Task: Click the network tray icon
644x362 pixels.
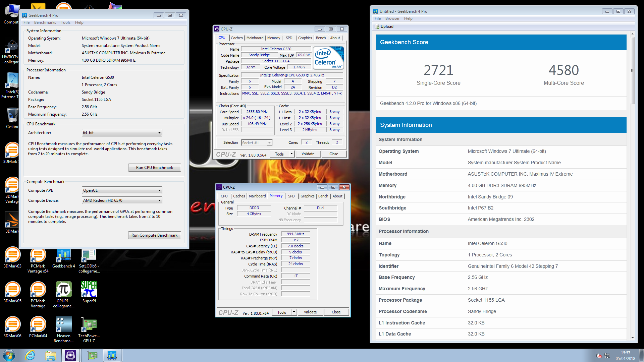Action: 607,356
